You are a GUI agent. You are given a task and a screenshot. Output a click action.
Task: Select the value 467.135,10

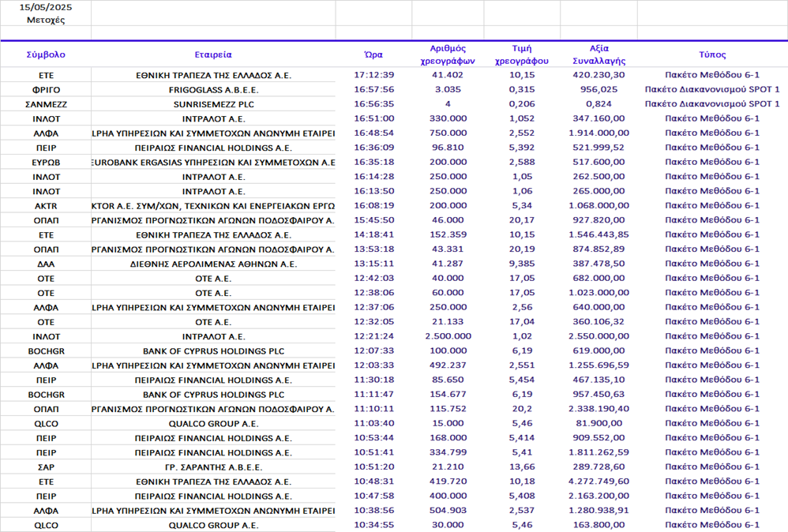[599, 380]
